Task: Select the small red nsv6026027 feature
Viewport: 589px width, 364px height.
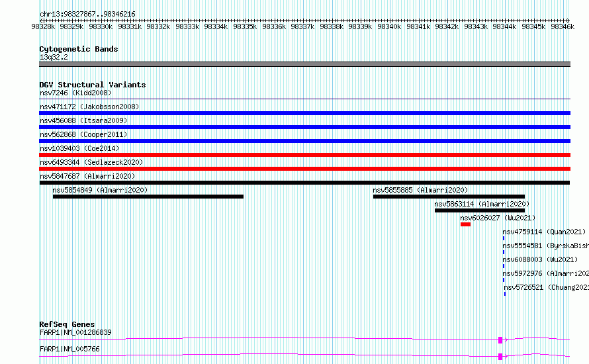Action: click(x=465, y=224)
